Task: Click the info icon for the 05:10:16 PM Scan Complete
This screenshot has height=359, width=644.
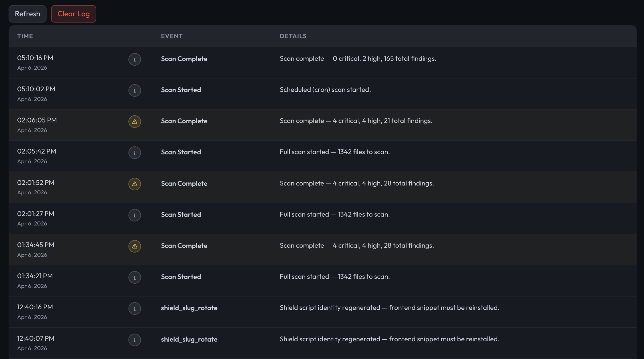Action: [135, 59]
